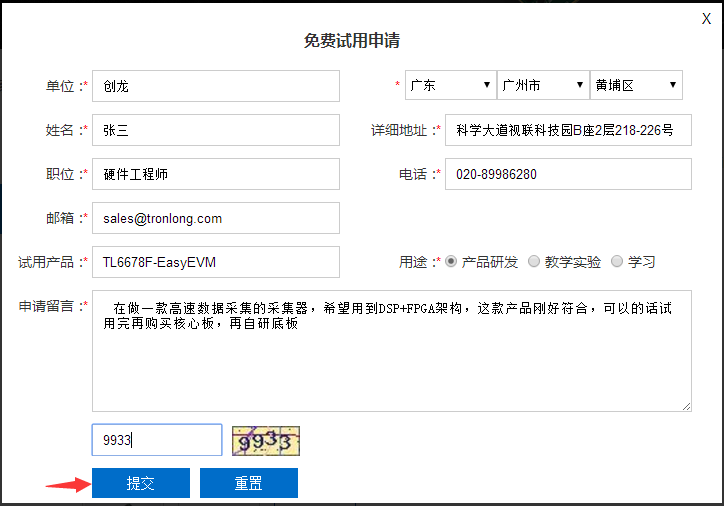Click the 单位 field containing 创龙
This screenshot has width=724, height=506.
[x=216, y=87]
